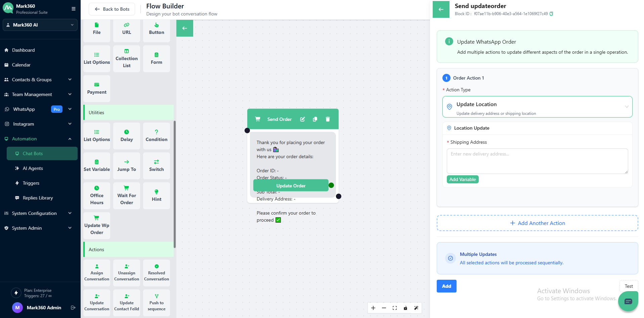This screenshot has height=318, width=644.
Task: Click the edit icon on Send Order node
Action: [x=302, y=119]
